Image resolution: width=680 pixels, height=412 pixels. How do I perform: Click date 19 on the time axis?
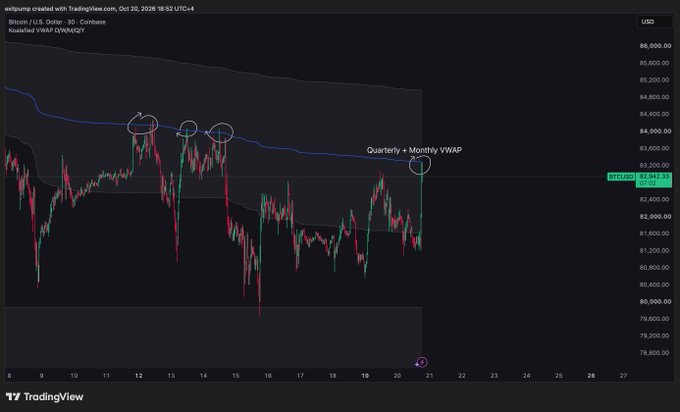coord(365,376)
